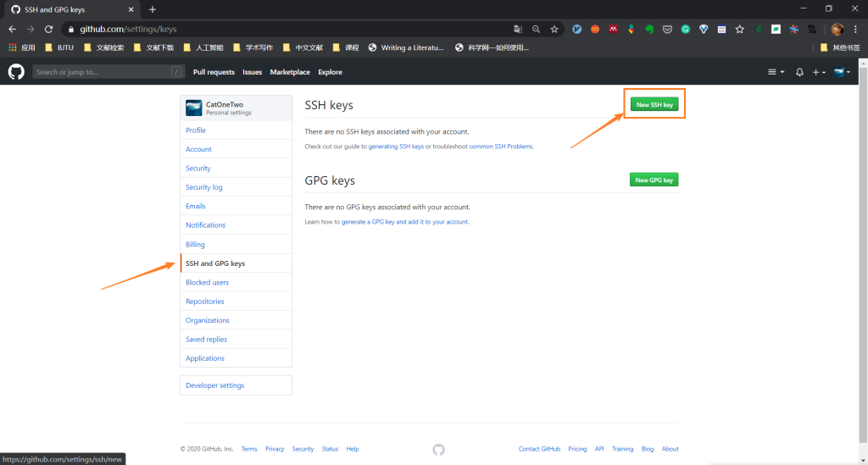The height and width of the screenshot is (465, 868).
Task: Click the Pocket extension icon
Action: pos(668,30)
